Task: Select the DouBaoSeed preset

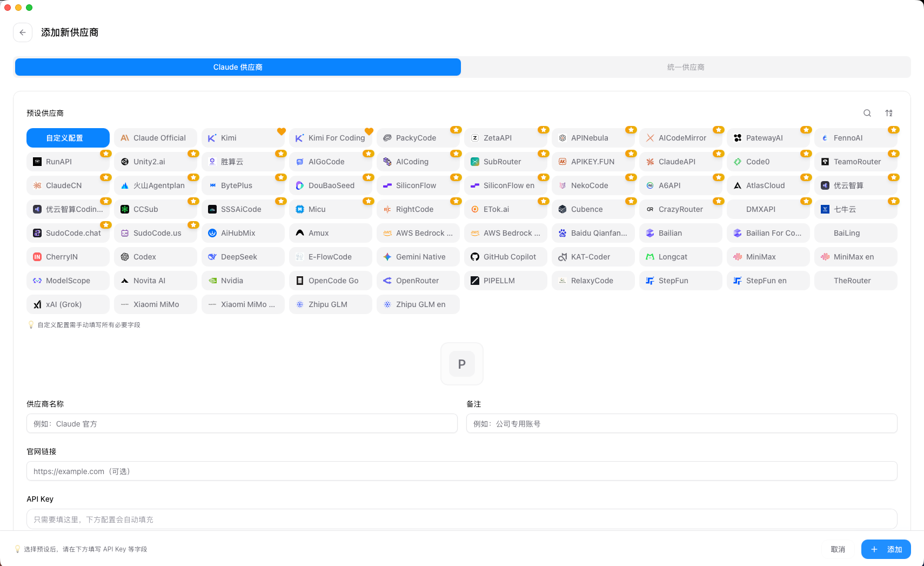Action: [331, 185]
